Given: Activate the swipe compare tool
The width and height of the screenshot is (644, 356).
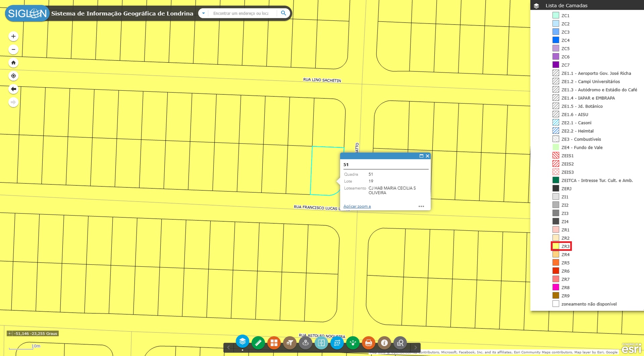Looking at the screenshot, I should tap(321, 343).
